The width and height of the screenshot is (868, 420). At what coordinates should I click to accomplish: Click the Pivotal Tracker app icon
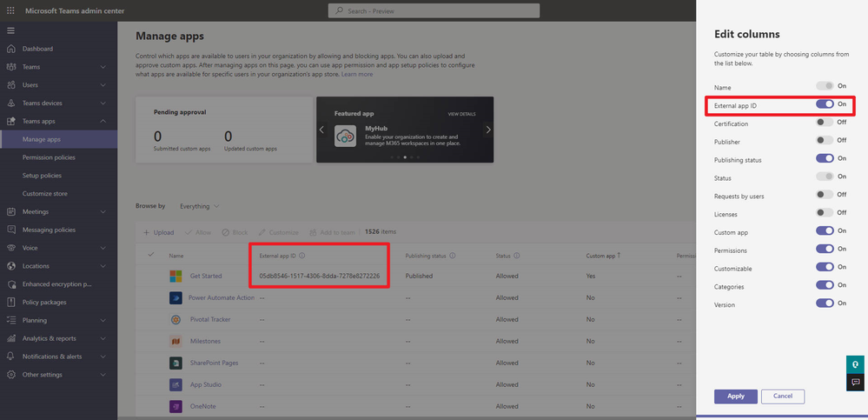point(176,320)
